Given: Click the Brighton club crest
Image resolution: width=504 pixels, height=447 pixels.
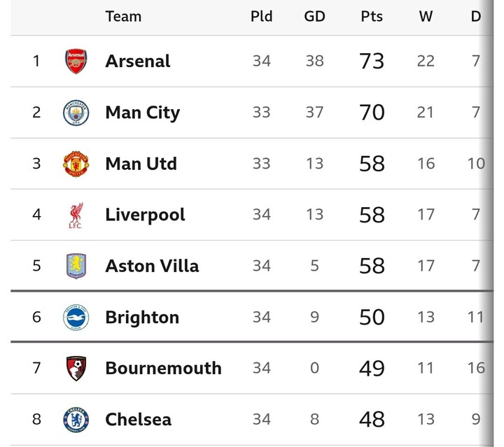Looking at the screenshot, I should pyautogui.click(x=76, y=317).
